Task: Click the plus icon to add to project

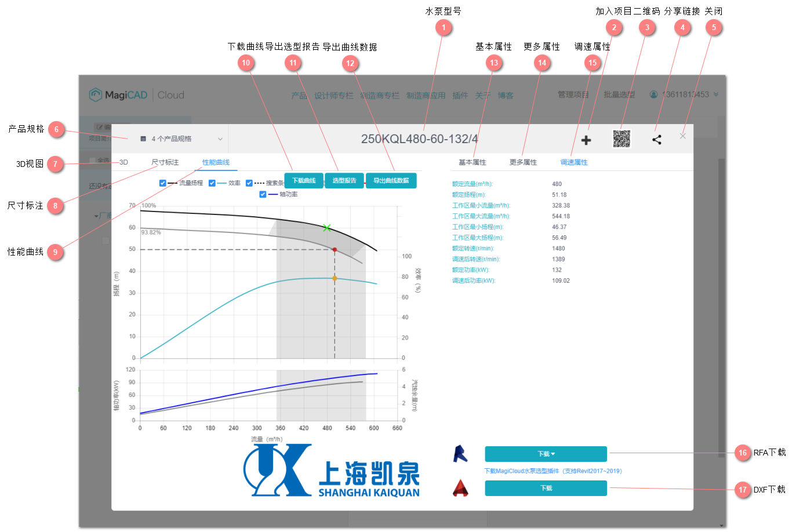Action: [586, 140]
